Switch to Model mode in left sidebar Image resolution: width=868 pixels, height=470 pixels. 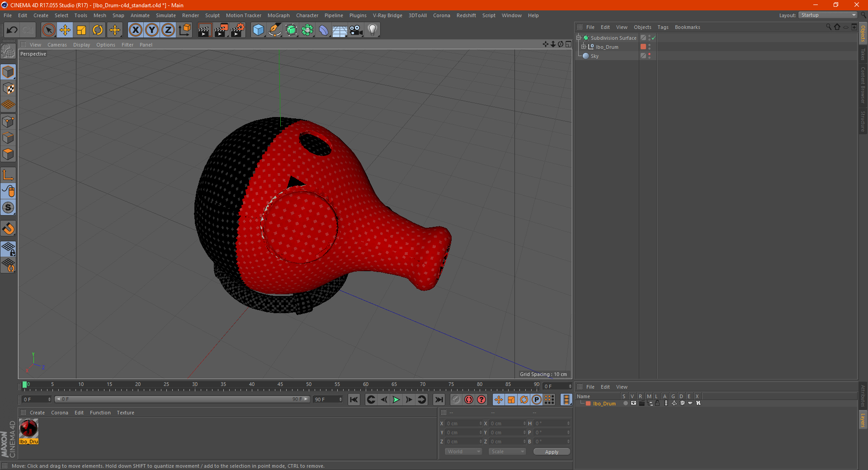[x=8, y=72]
